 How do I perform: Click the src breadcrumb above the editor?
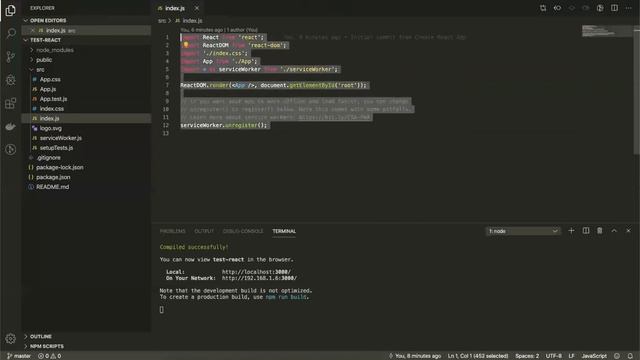(x=162, y=20)
